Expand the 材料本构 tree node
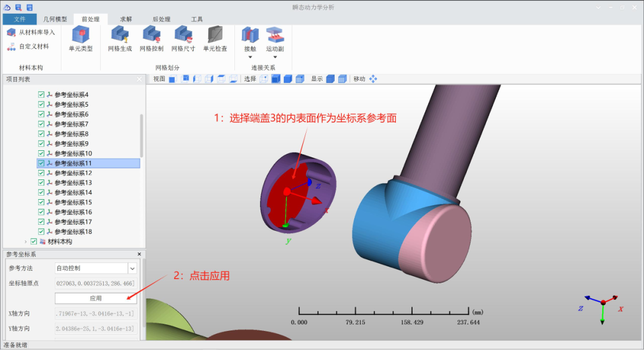The width and height of the screenshot is (644, 350). click(x=26, y=241)
